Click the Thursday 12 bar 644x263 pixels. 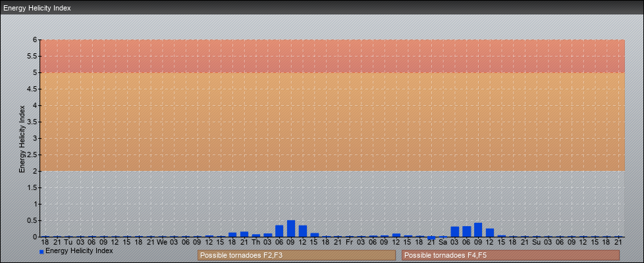(x=303, y=231)
